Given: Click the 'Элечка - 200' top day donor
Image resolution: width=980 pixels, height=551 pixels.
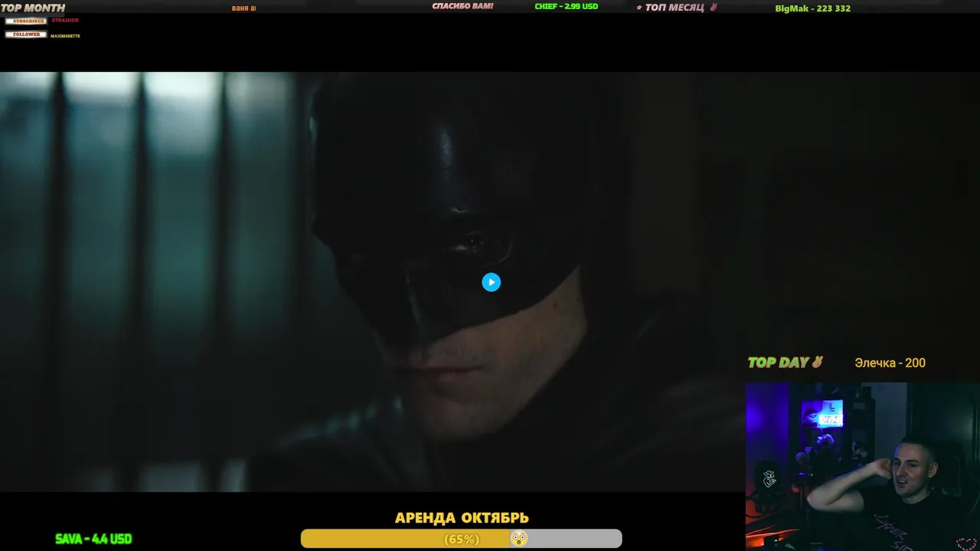Looking at the screenshot, I should coord(890,363).
